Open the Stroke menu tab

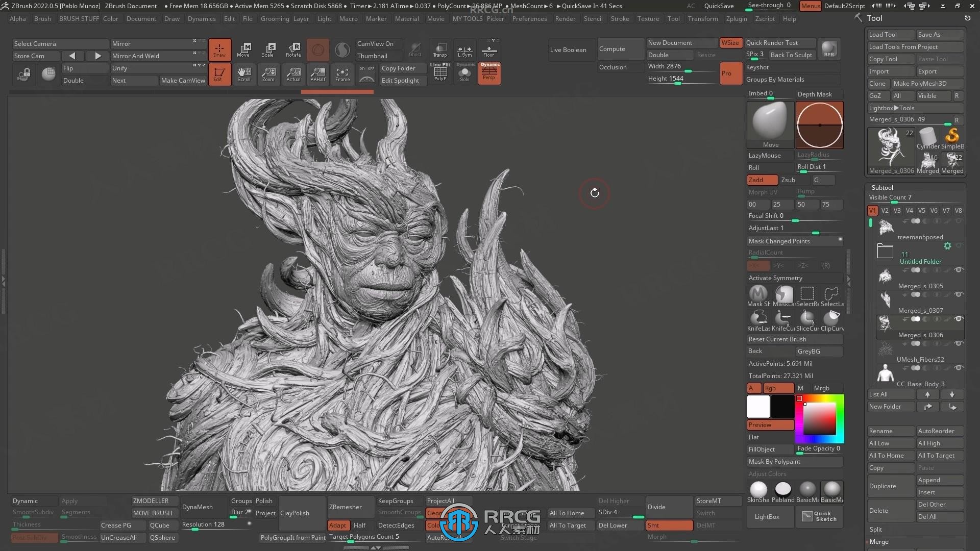coord(619,18)
